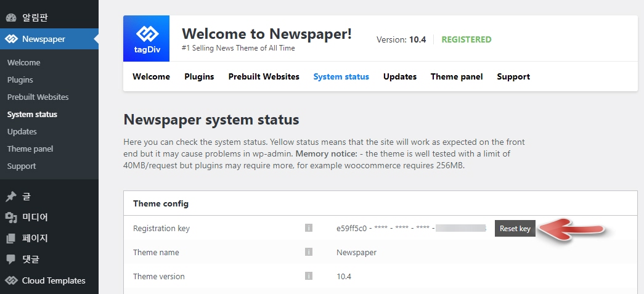Click the Newspaper tagDiv icon in sidebar

pos(11,39)
